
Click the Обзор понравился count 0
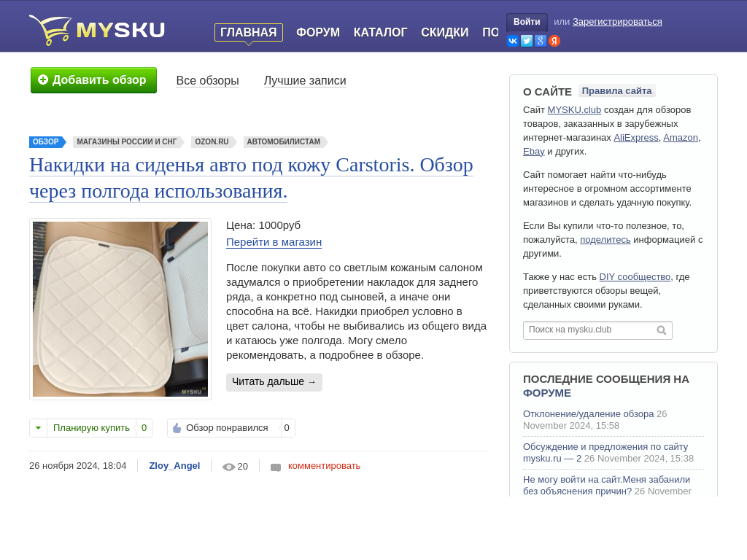287,427
